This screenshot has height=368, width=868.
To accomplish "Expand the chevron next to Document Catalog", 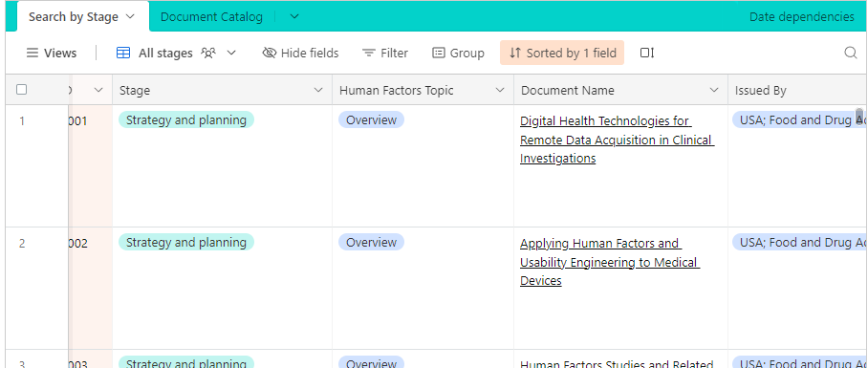I will [294, 17].
